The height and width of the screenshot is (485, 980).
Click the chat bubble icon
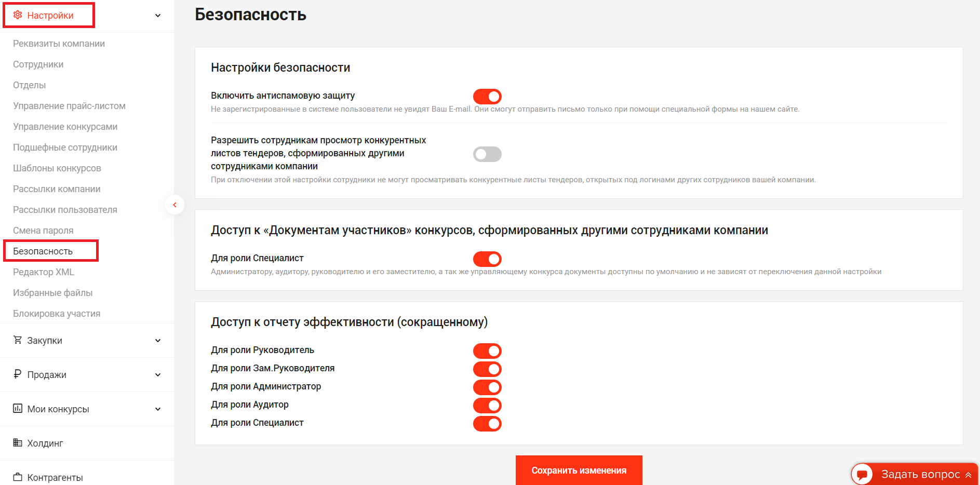[862, 474]
